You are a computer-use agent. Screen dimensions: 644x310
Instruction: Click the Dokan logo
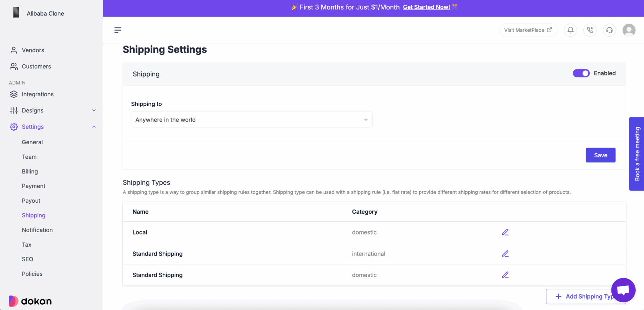click(30, 301)
